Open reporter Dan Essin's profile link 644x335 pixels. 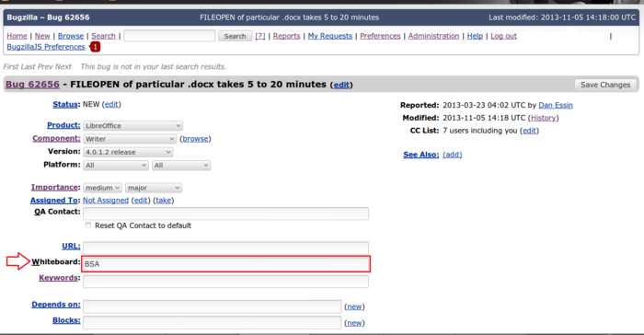556,105
